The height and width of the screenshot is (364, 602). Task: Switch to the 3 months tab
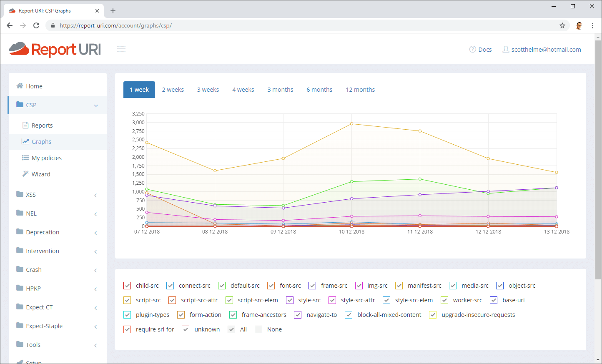coord(280,90)
